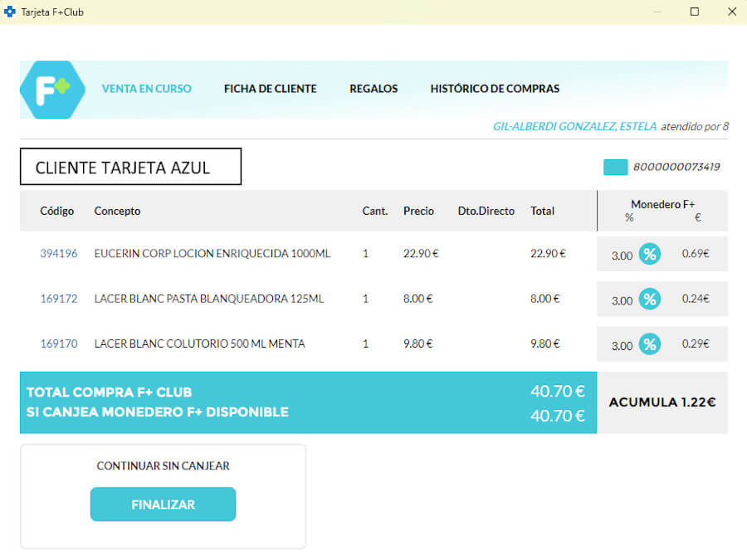Click SI CANJEA MONEDERO F+ DISPONIBLE label

tap(157, 411)
